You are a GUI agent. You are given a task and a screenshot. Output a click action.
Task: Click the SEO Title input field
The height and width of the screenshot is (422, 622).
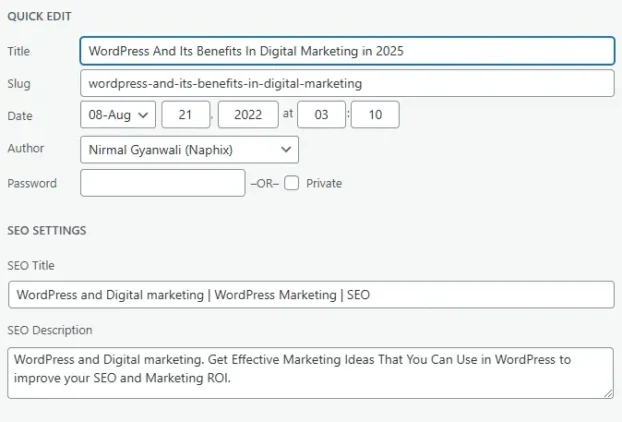[x=311, y=295]
